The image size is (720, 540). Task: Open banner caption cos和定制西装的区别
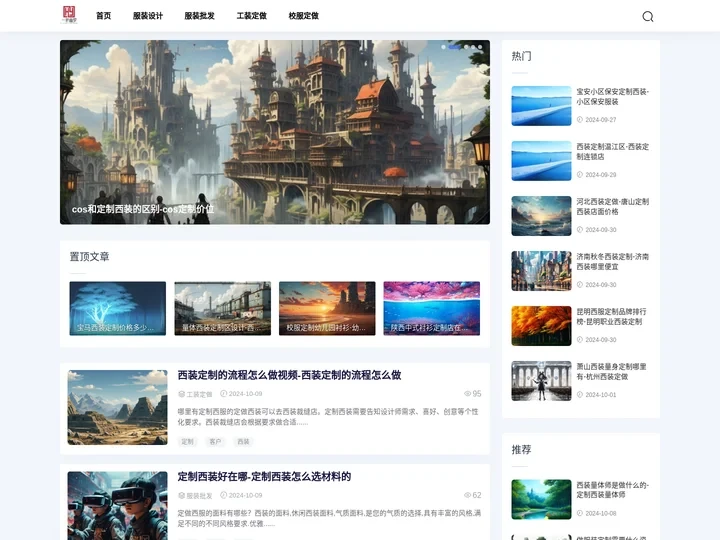pyautogui.click(x=143, y=209)
